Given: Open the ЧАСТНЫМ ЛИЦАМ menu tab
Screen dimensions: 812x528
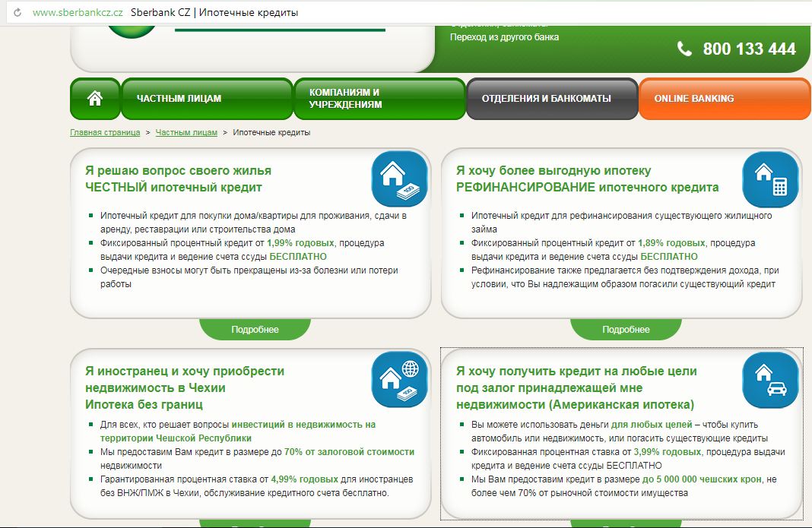Looking at the screenshot, I should pyautogui.click(x=207, y=98).
